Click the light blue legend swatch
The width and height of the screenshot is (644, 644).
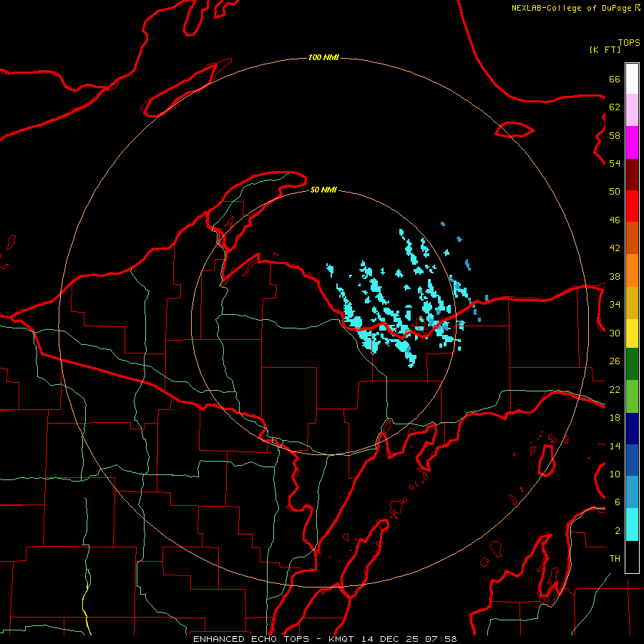(x=632, y=492)
